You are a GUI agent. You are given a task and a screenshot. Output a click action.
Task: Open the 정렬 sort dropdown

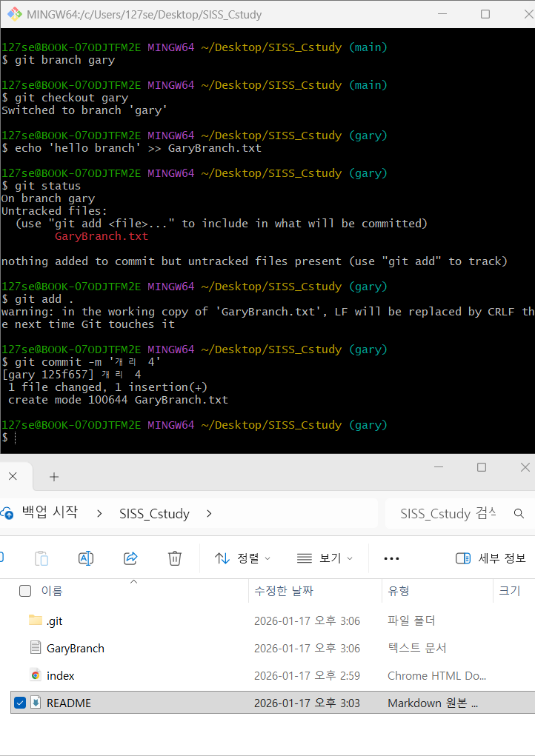[242, 558]
